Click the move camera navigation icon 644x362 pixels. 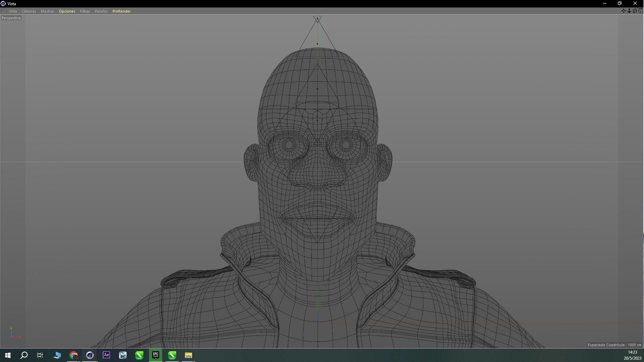[x=624, y=11]
